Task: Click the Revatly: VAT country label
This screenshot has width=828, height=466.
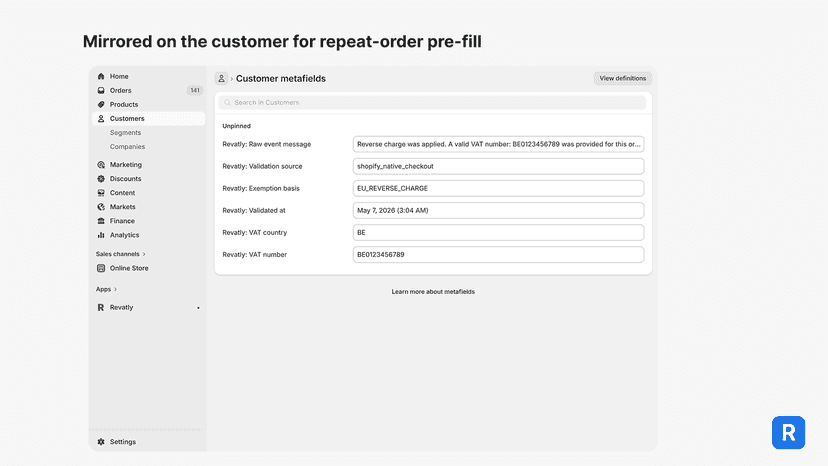Action: click(255, 232)
